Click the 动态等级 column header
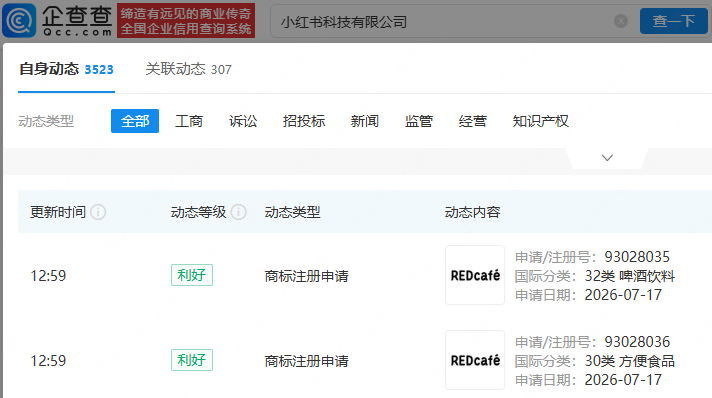The width and height of the screenshot is (712, 398). click(x=198, y=212)
